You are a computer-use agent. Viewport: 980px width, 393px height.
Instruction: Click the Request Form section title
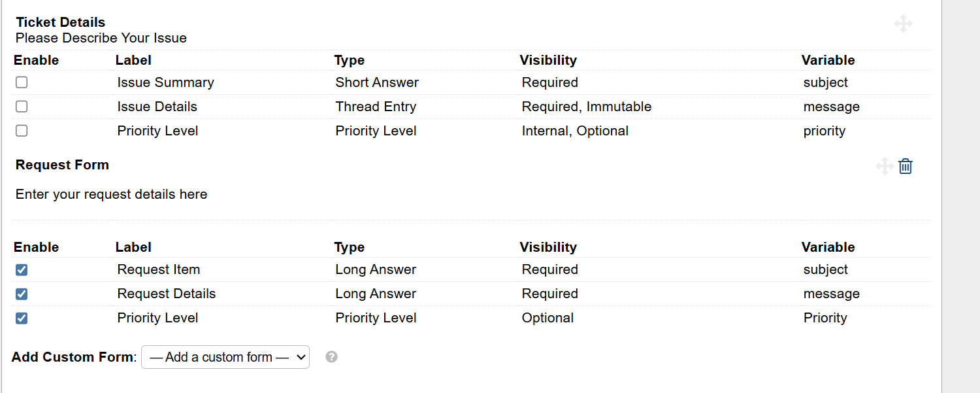point(62,165)
